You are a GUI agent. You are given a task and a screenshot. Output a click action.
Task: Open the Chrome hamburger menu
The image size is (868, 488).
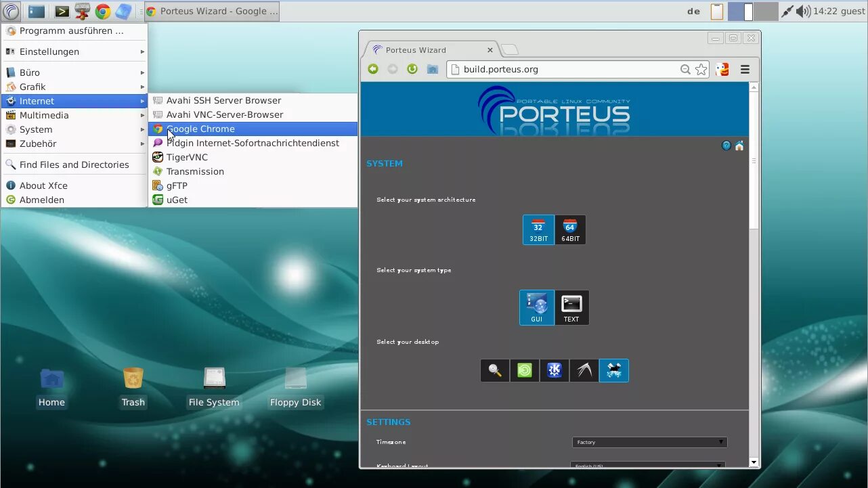coord(745,69)
